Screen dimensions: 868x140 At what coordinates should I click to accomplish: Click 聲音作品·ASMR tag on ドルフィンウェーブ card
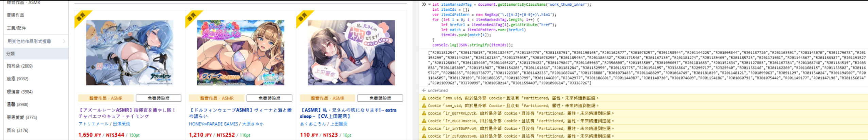click(216, 98)
